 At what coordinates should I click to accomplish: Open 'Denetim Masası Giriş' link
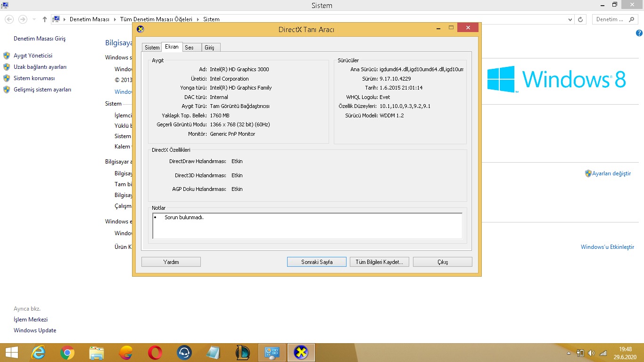pos(40,39)
